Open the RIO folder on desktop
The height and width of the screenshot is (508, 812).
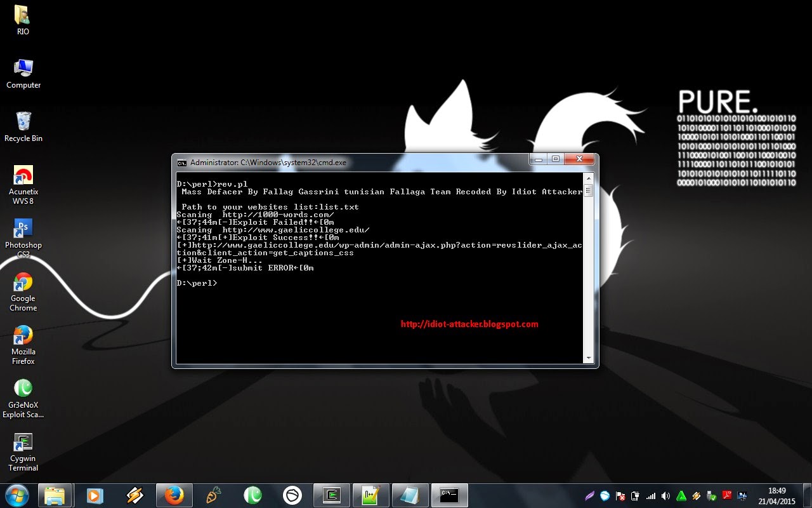23,20
